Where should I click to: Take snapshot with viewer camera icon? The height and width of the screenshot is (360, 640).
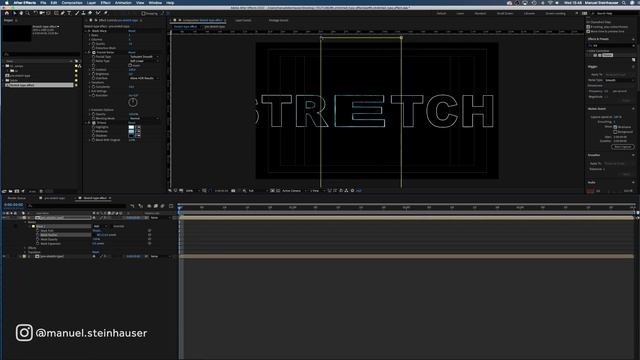click(x=233, y=191)
